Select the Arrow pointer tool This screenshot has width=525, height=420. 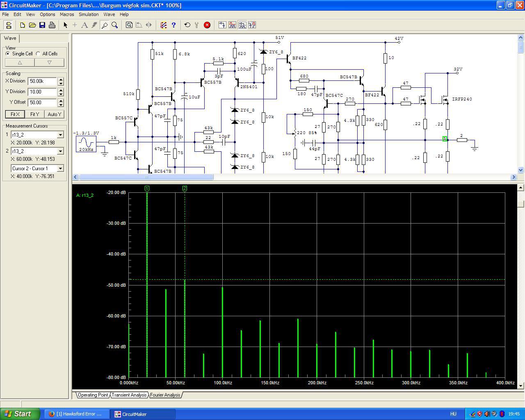point(65,25)
